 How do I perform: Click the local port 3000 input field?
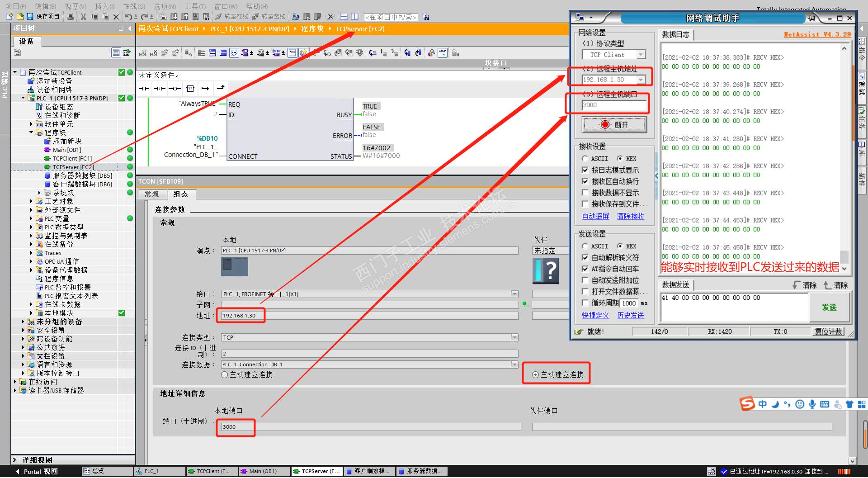point(371,427)
